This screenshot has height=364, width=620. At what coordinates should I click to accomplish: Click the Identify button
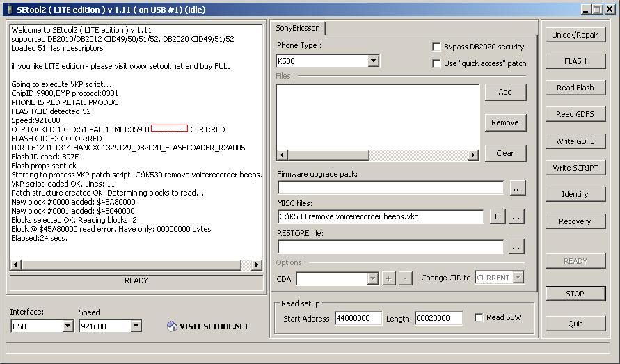[575, 194]
